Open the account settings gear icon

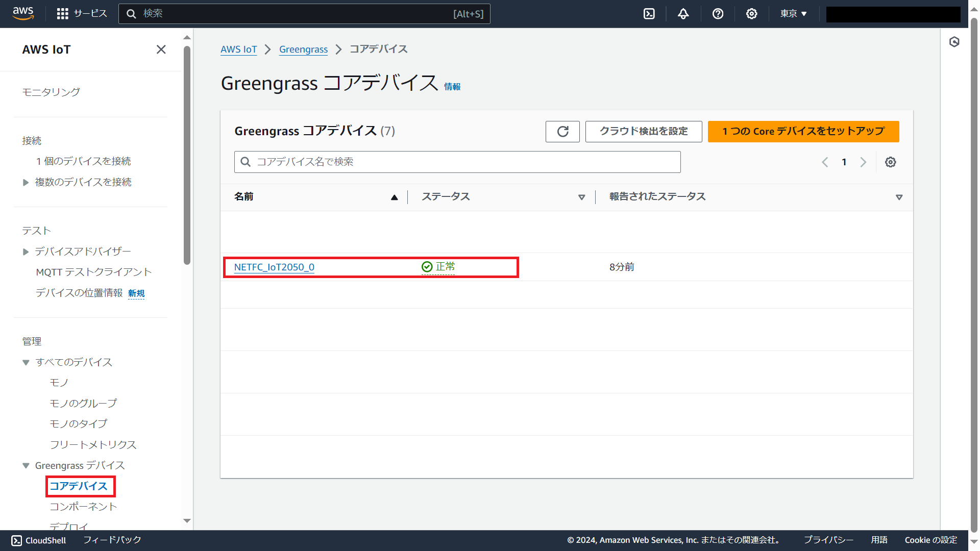coord(751,14)
